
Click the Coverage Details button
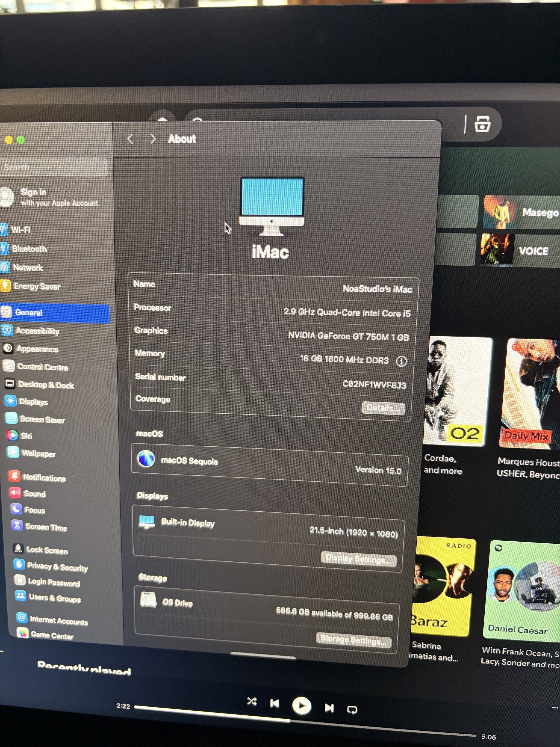pyautogui.click(x=383, y=408)
